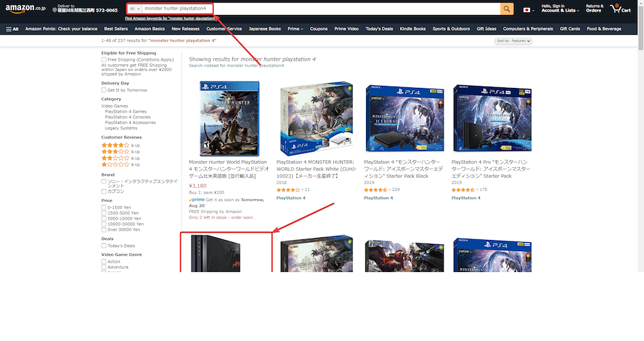
Task: Click Amazon Points: Check your balance
Action: pos(61,29)
